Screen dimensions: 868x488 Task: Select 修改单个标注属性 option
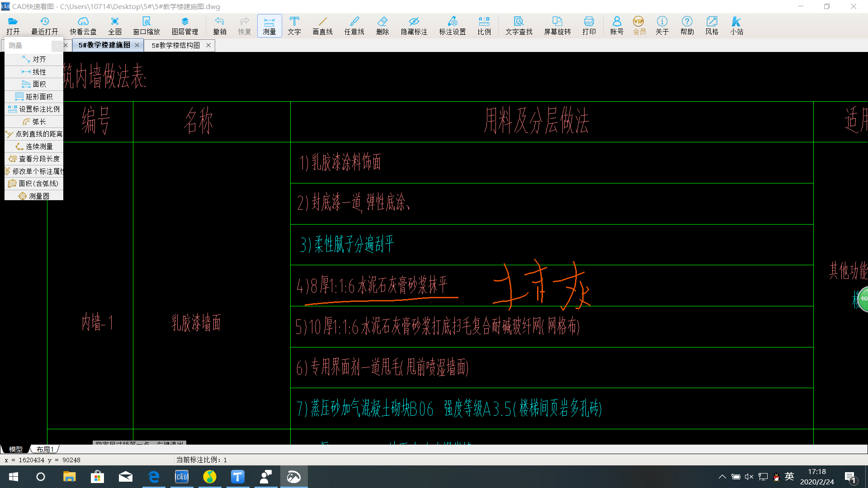pos(34,171)
